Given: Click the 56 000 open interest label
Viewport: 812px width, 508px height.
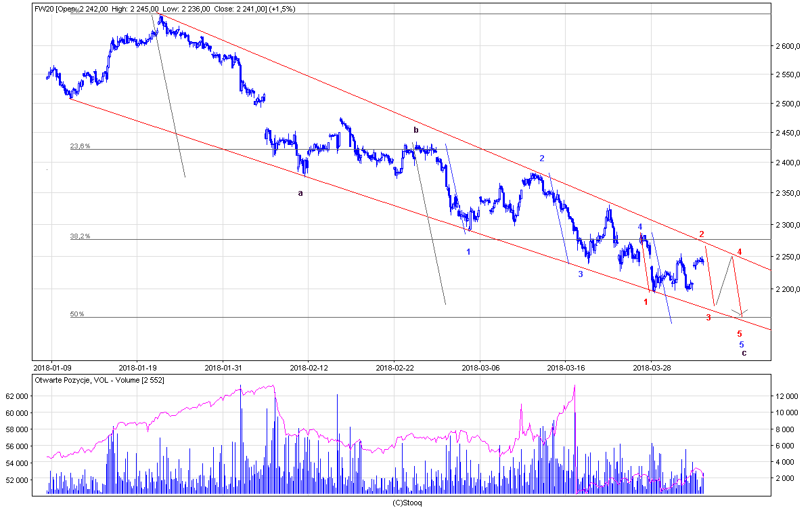Looking at the screenshot, I should 18,446.
